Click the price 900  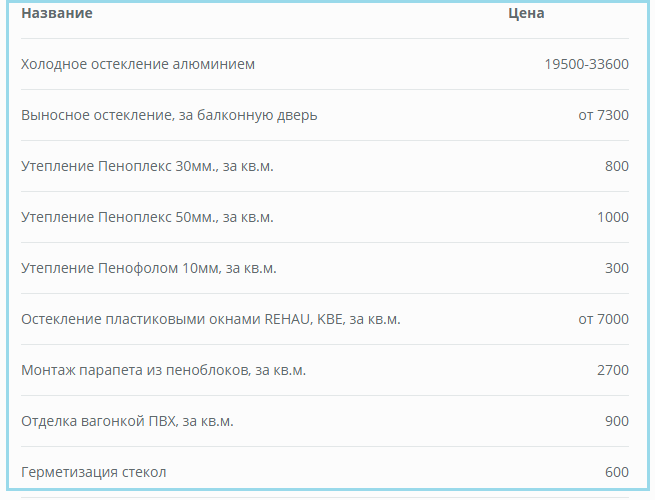coord(616,422)
